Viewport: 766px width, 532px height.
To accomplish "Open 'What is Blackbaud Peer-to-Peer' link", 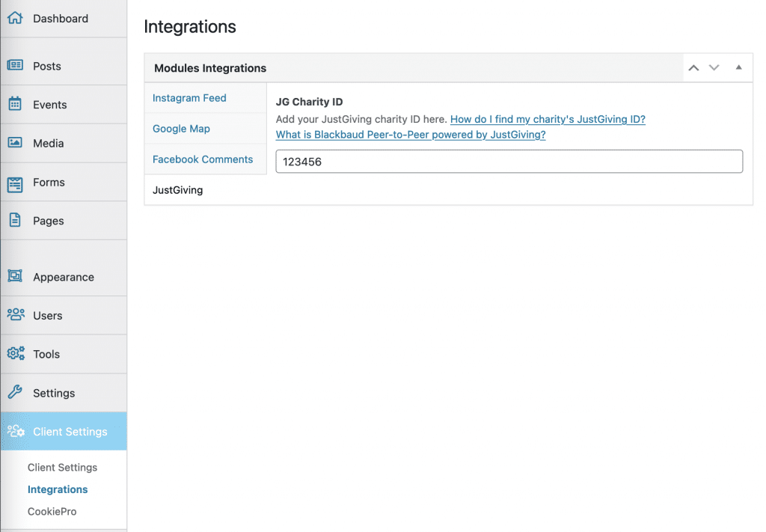I will (411, 135).
